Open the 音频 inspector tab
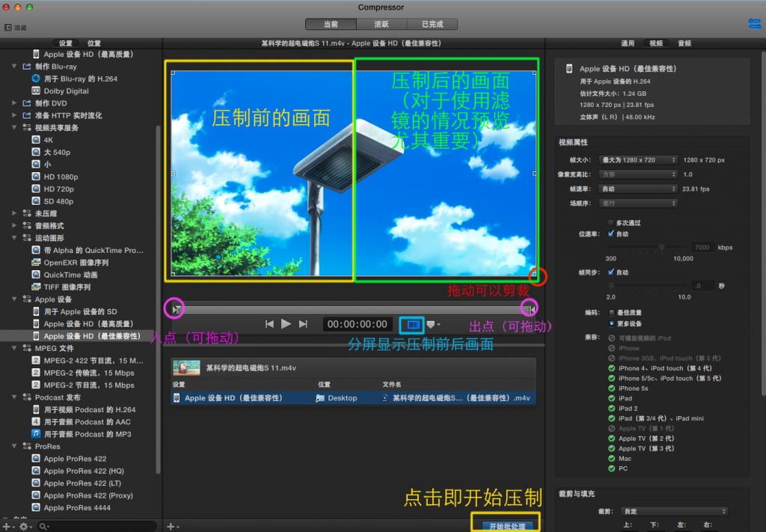This screenshot has height=532, width=766. point(684,43)
